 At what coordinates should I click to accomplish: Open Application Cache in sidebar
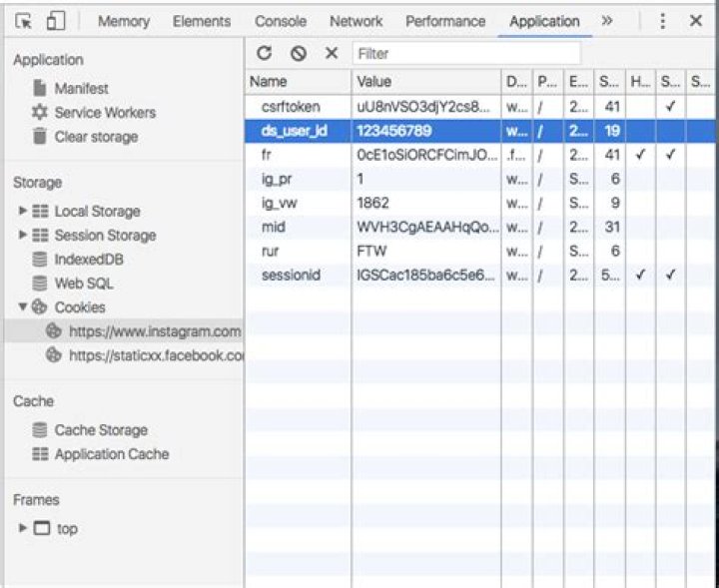coord(112,453)
